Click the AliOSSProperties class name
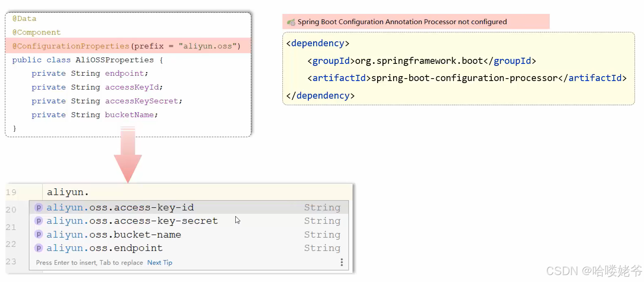This screenshot has height=282, width=644. pos(114,60)
